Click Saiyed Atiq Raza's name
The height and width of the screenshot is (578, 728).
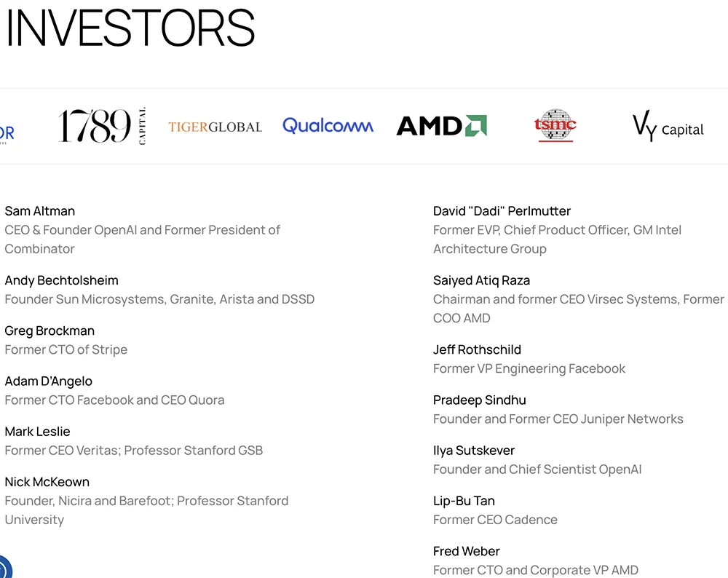(481, 280)
